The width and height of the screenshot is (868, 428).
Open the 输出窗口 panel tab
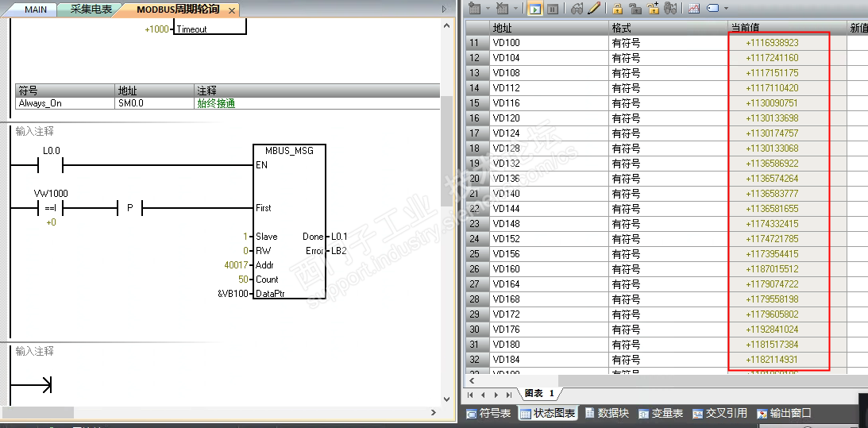tap(784, 413)
